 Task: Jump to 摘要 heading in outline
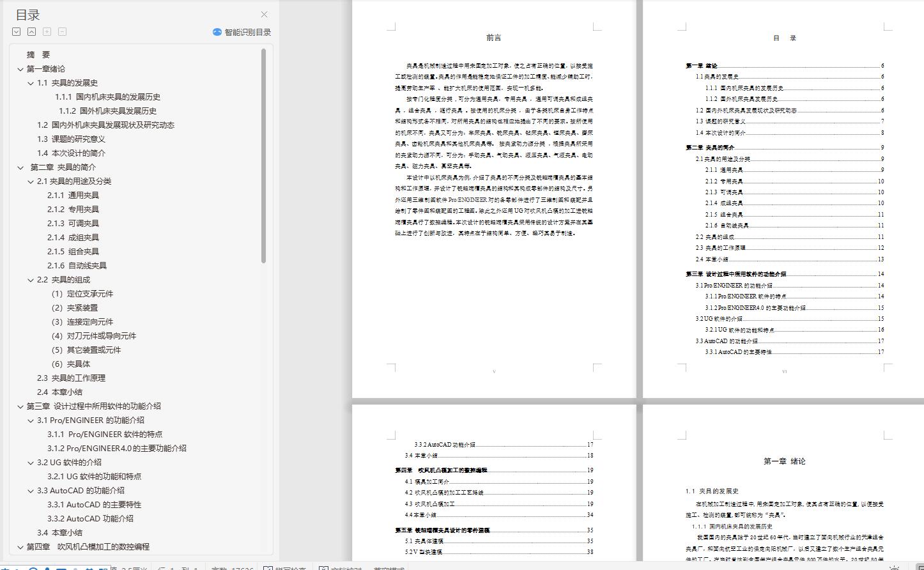coord(38,55)
